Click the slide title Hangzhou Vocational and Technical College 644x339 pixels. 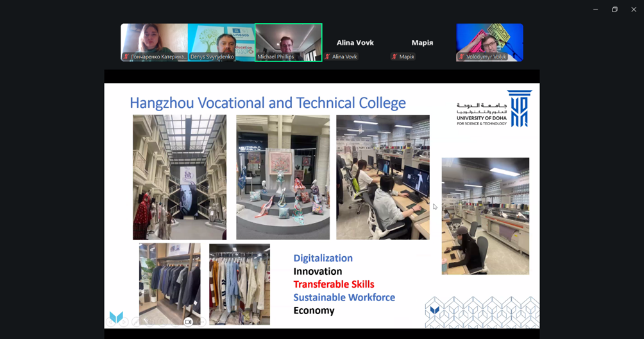[x=267, y=103]
